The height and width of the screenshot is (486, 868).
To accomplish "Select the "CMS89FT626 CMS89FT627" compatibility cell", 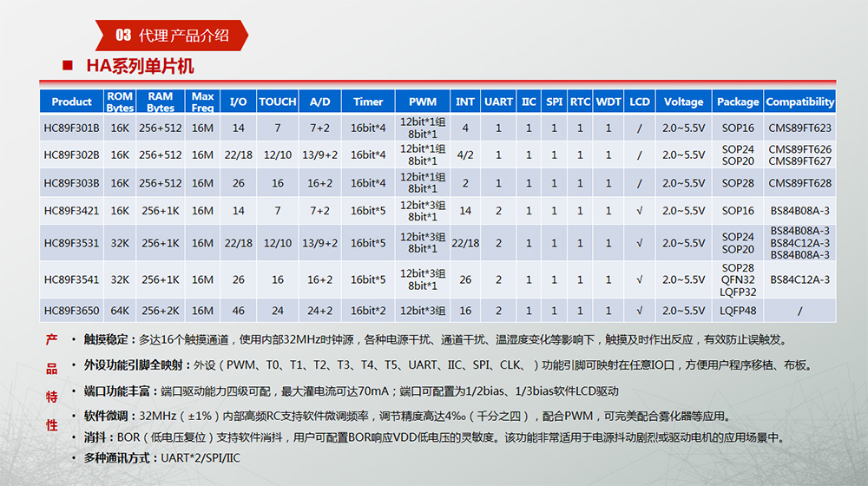I will [x=800, y=155].
